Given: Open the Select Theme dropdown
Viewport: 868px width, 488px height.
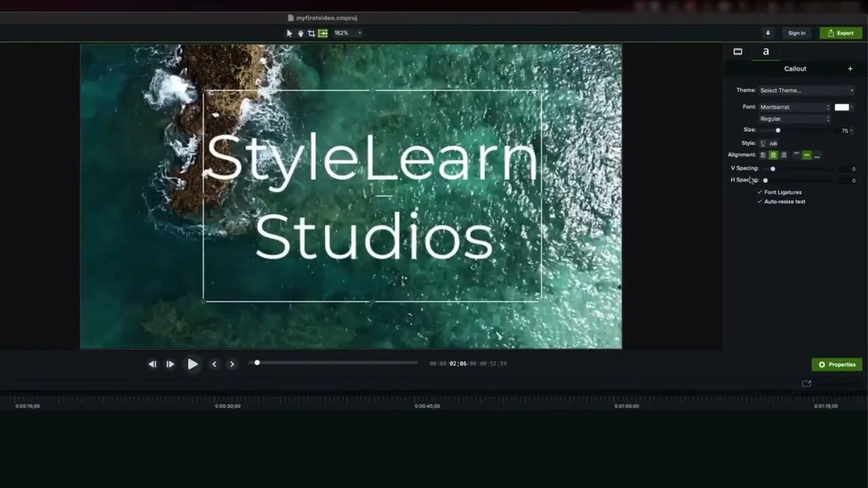Looking at the screenshot, I should 806,90.
